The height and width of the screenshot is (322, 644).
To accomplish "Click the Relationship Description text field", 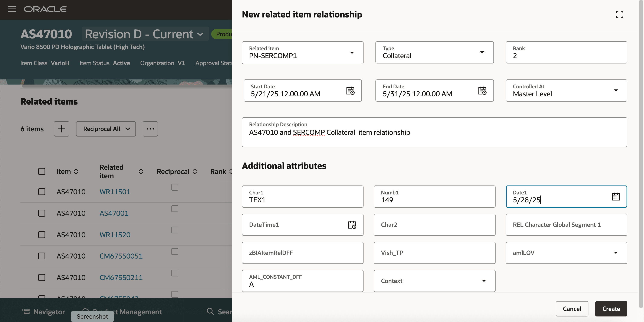I will click(434, 132).
